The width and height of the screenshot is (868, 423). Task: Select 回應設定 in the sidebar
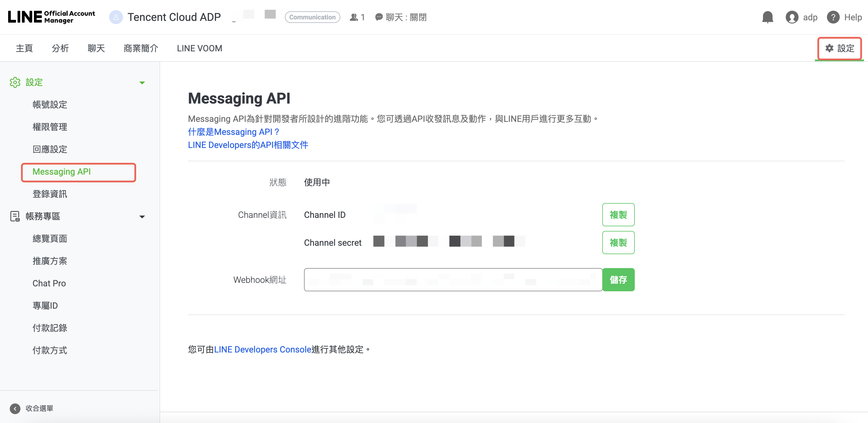coord(50,149)
